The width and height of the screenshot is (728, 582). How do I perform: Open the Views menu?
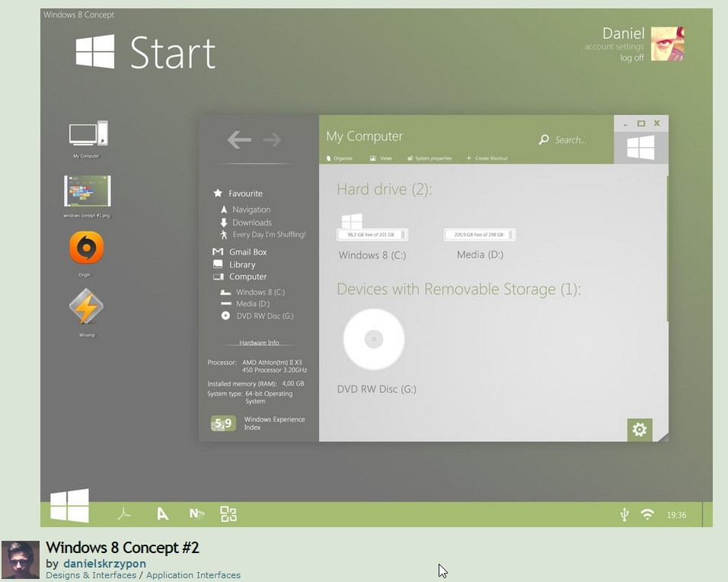point(381,158)
